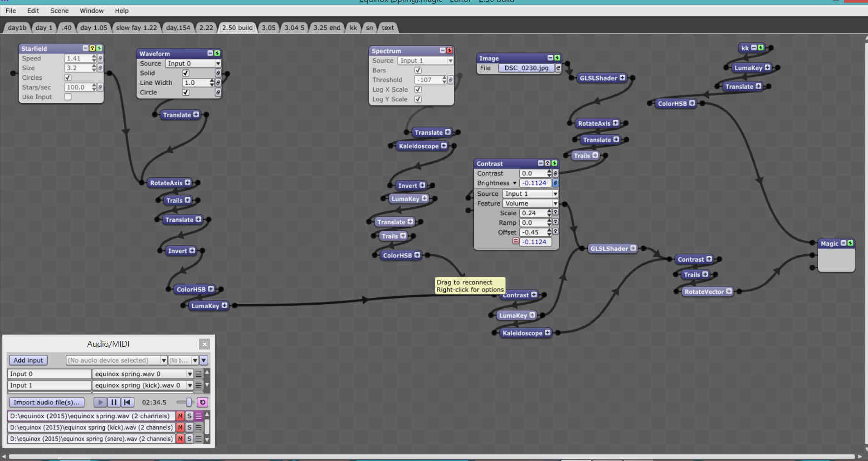
Task: Click the horizontal scrollbar at the bottom
Action: click(x=431, y=456)
